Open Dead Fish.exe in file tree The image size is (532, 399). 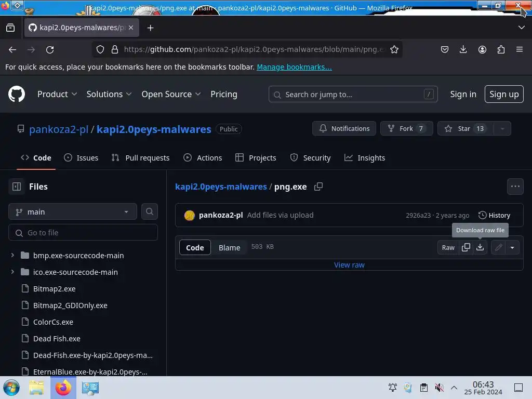pyautogui.click(x=57, y=338)
